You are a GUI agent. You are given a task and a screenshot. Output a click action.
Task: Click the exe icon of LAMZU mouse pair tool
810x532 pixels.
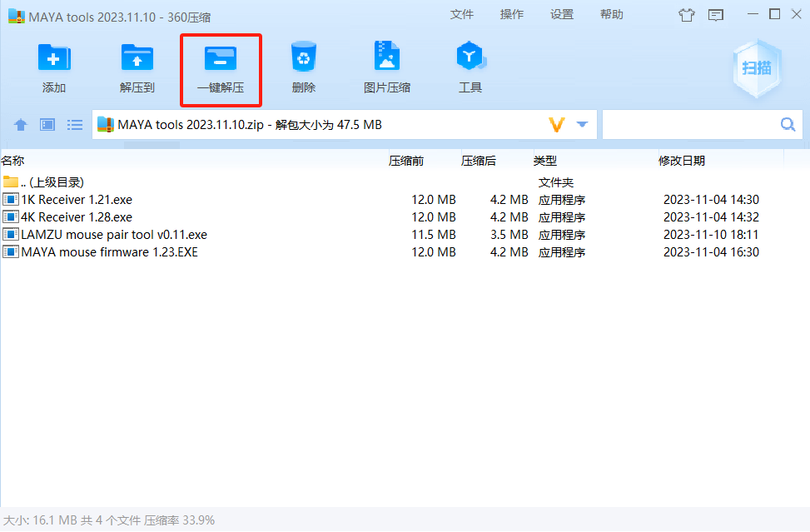tap(11, 235)
